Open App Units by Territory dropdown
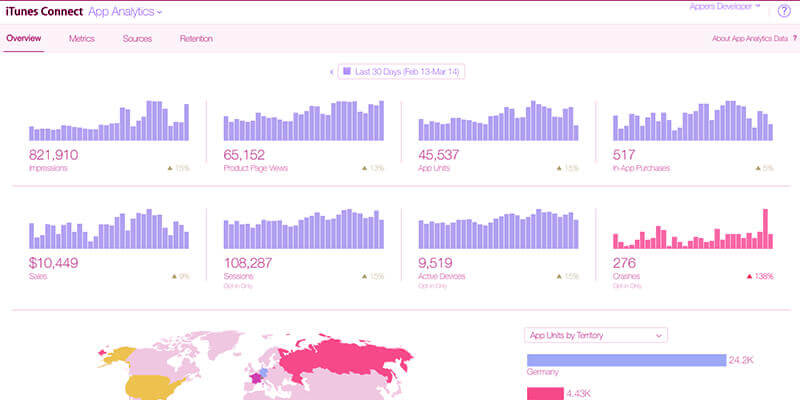 pyautogui.click(x=596, y=335)
